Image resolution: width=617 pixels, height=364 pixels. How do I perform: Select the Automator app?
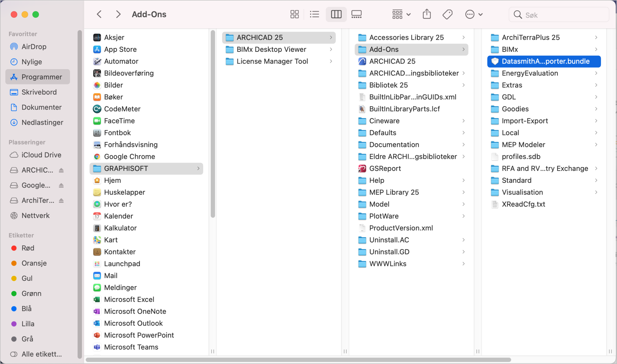[146, 61]
